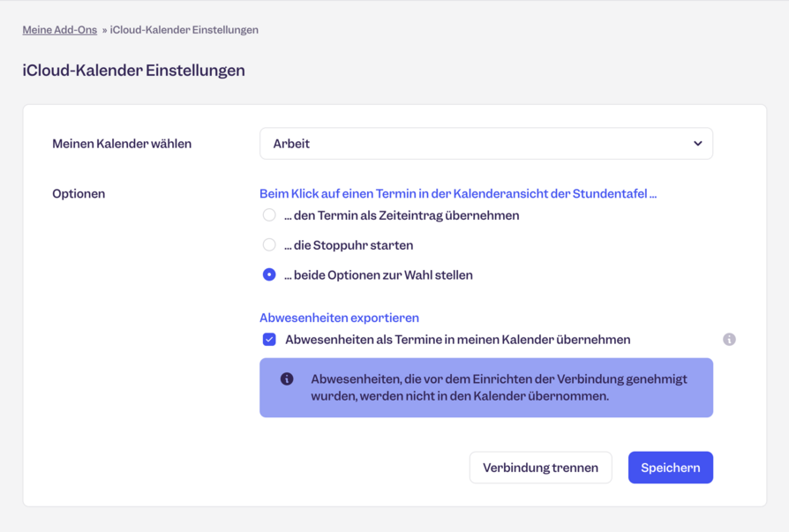
Task: Click the 'Optionen' label
Action: [79, 193]
